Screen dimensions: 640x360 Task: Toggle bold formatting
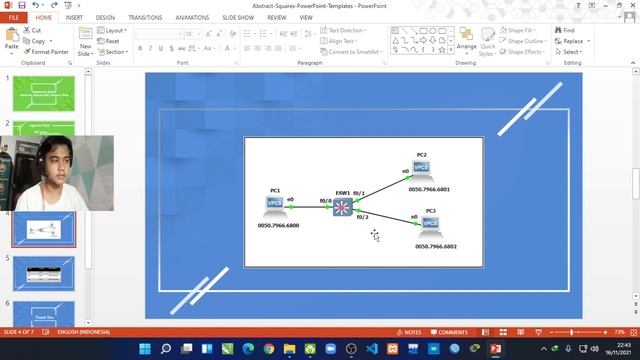coord(140,48)
